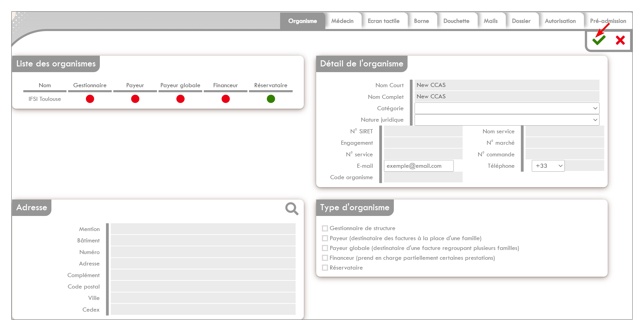This screenshot has height=331, width=644.
Task: Click the red X cancel icon
Action: click(x=620, y=40)
